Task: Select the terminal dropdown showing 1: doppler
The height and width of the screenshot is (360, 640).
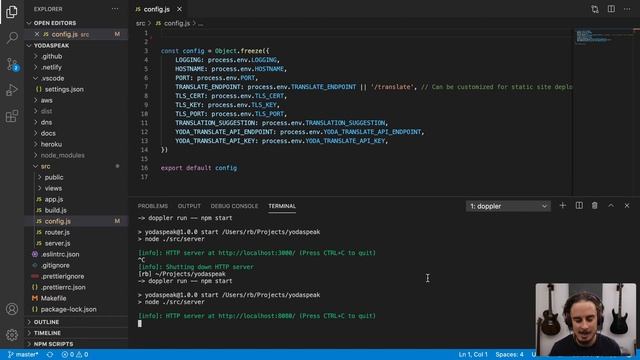Action: pos(508,206)
